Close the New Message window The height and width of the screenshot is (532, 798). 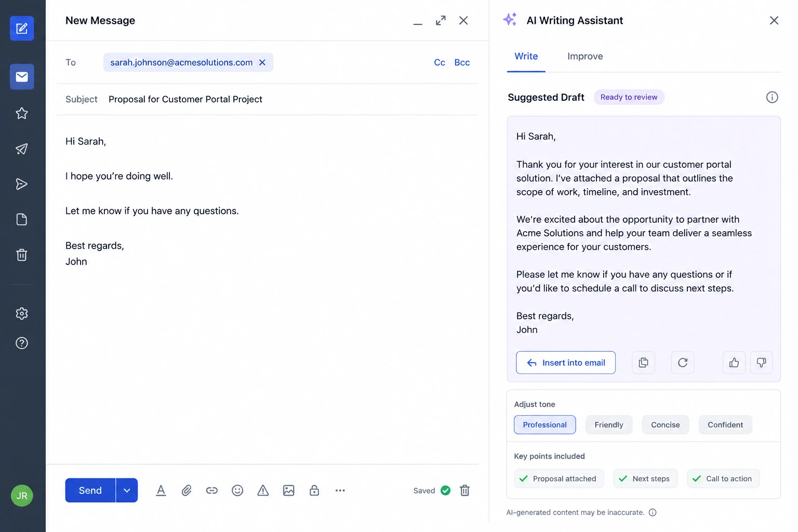click(463, 20)
